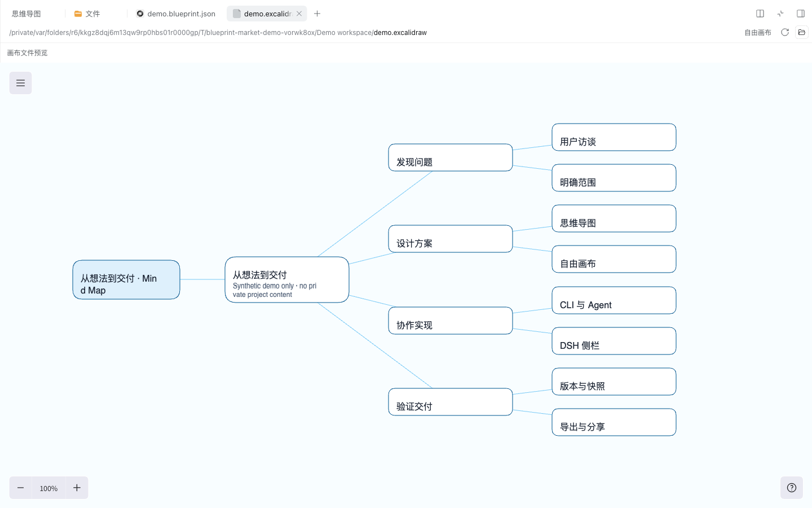Reset zoom via the 100% indicator
This screenshot has height=508, width=812.
click(x=48, y=488)
